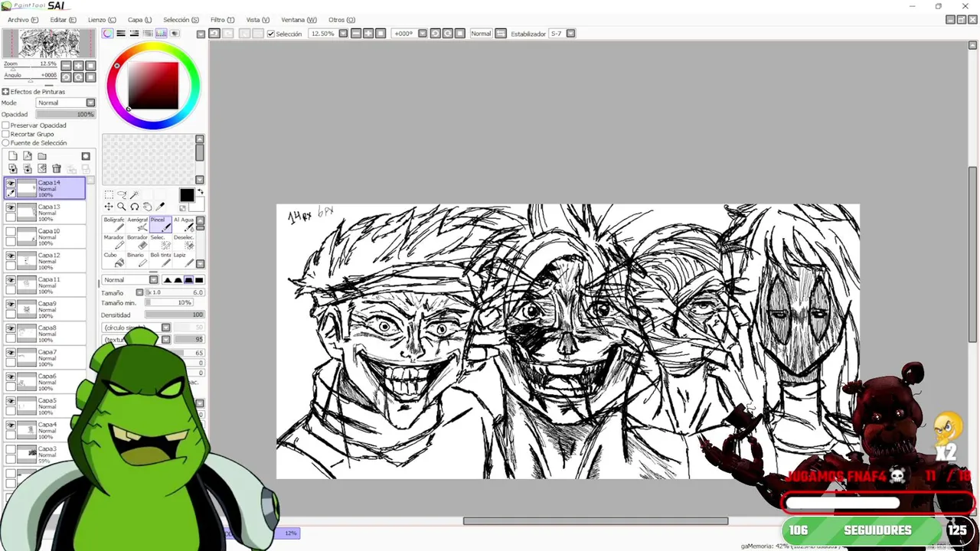This screenshot has width=980, height=551.
Task: Select Fuente de Selección radio option
Action: pyautogui.click(x=5, y=143)
